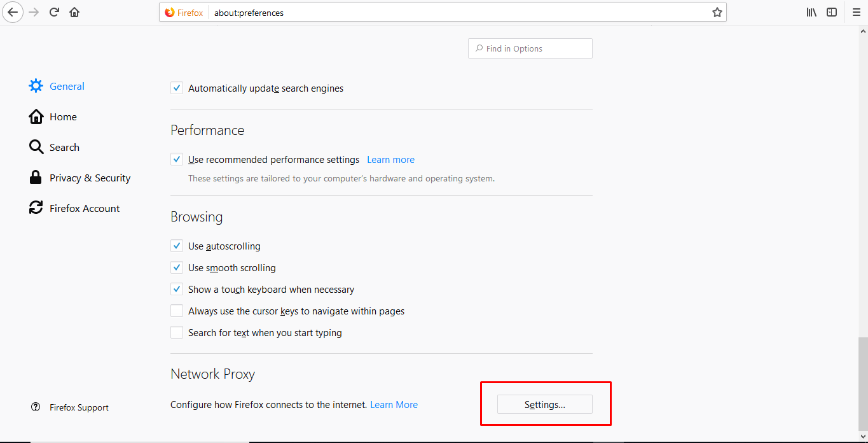This screenshot has height=443, width=868.
Task: Toggle the sidebar view icon
Action: click(x=832, y=12)
